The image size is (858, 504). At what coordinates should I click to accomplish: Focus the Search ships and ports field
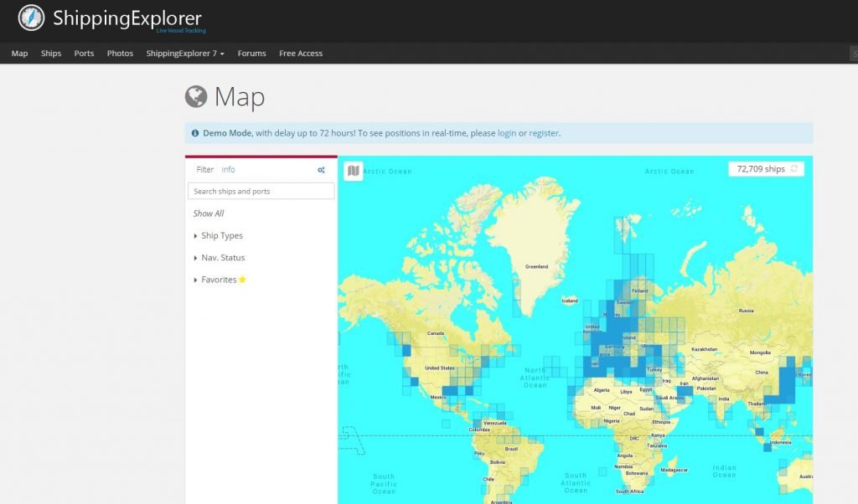pyautogui.click(x=261, y=192)
